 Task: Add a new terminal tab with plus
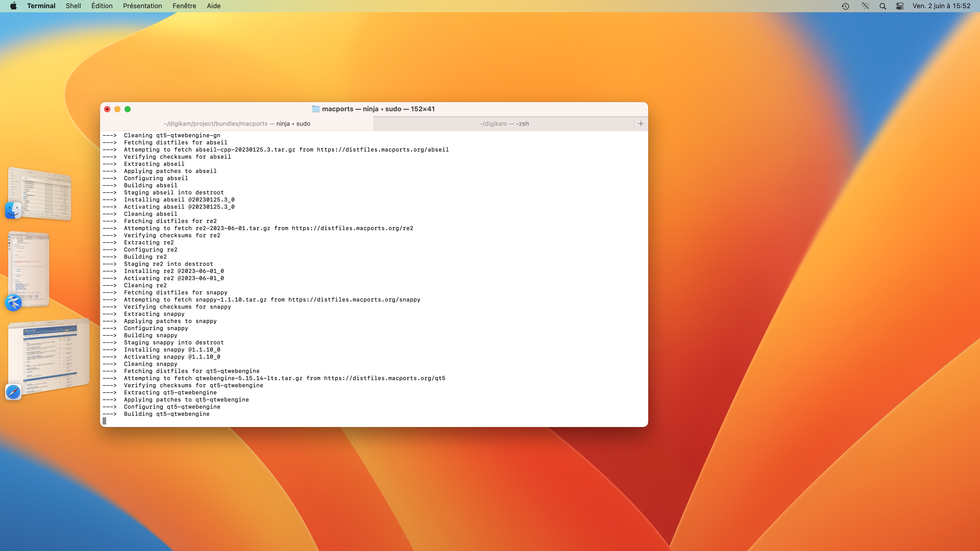(641, 123)
